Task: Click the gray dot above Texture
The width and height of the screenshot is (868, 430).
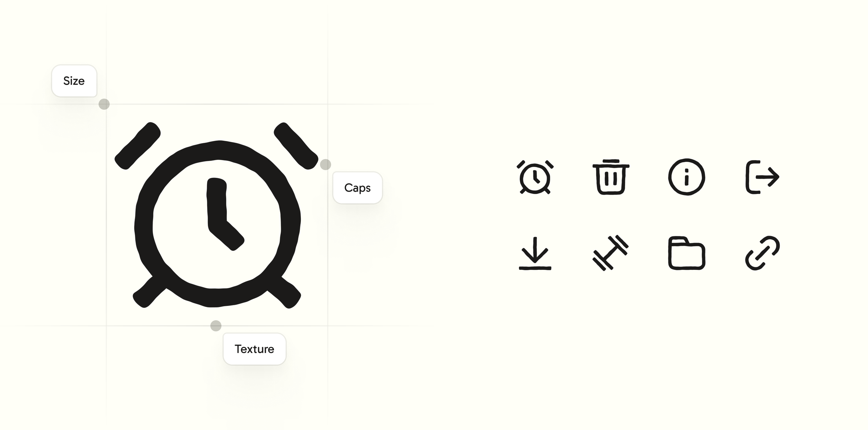Action: [x=216, y=326]
